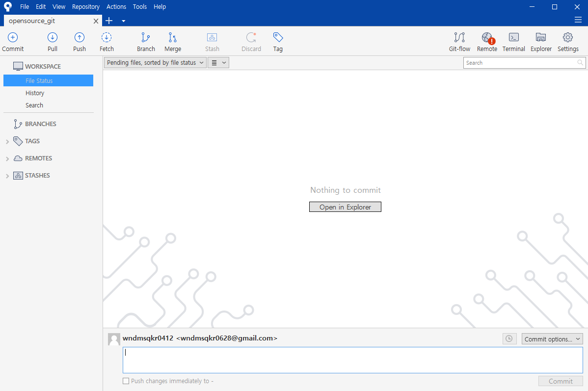
Task: Click the Pull toolbar icon
Action: pos(53,37)
